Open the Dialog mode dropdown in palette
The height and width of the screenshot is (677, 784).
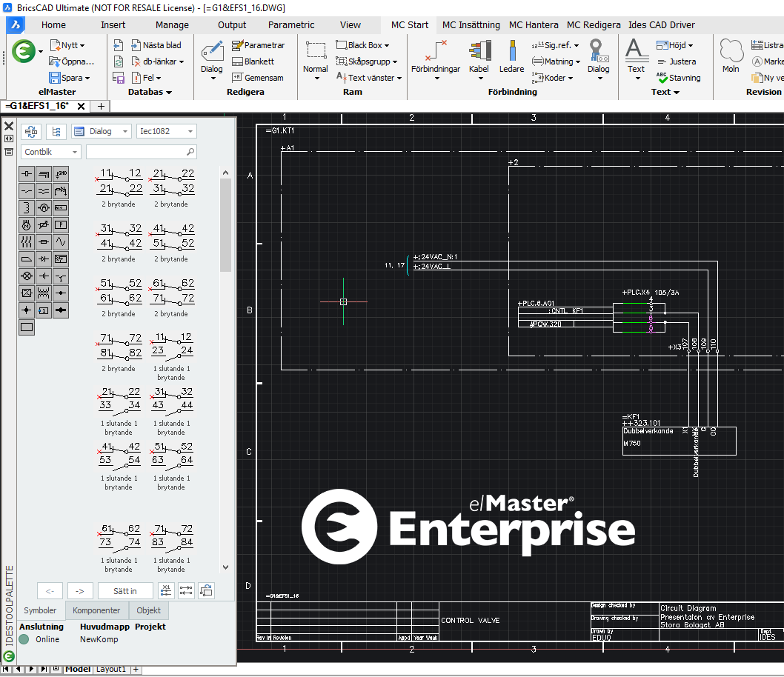[x=102, y=131]
